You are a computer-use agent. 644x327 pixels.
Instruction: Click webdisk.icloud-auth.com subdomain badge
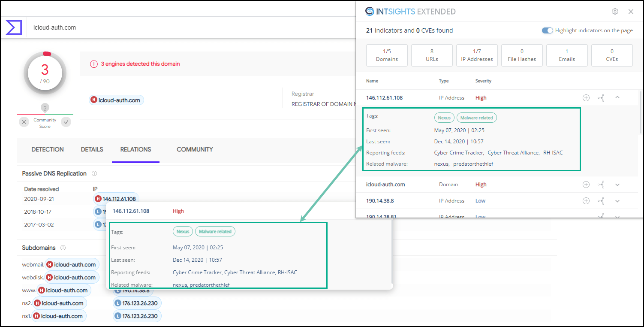point(72,278)
